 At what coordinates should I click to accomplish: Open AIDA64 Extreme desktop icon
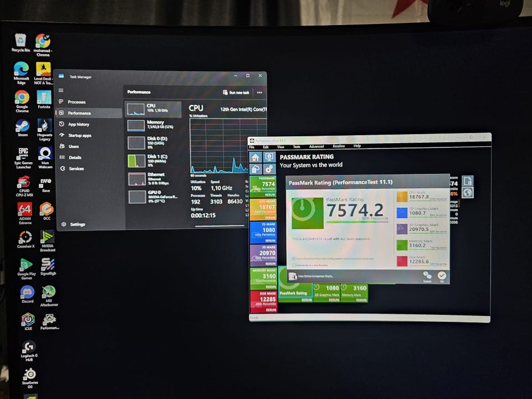25,213
